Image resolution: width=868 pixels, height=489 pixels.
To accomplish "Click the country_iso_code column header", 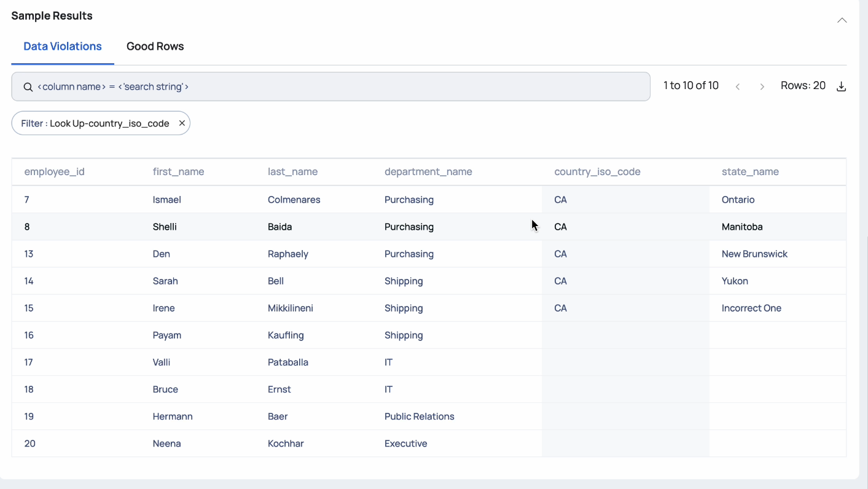I will point(597,171).
